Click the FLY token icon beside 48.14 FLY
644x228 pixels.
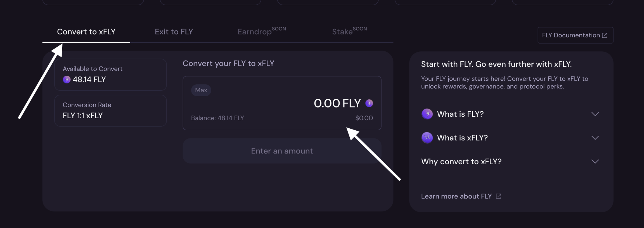67,80
